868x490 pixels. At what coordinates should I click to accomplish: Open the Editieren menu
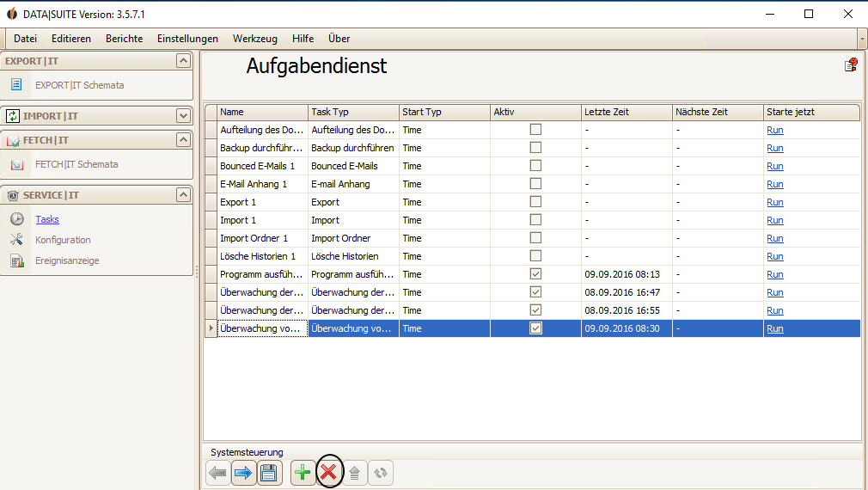click(71, 39)
